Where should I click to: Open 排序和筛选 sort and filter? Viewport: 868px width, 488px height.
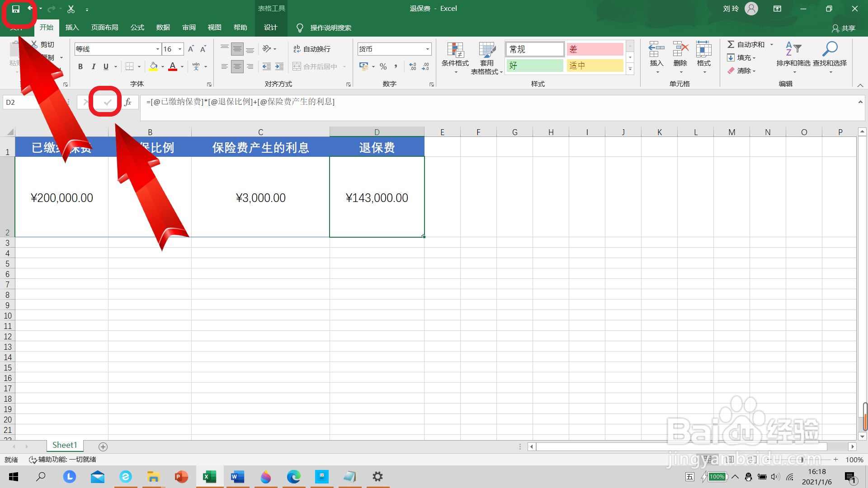pos(793,58)
